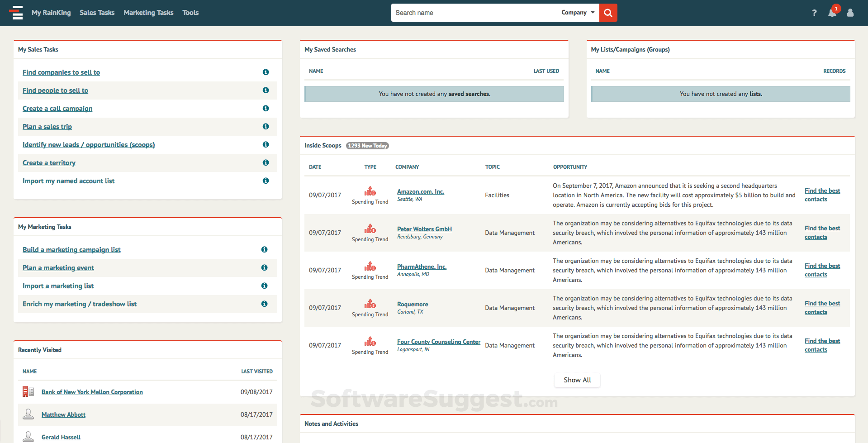
Task: Click info icon beside Import a marketing list
Action: pyautogui.click(x=264, y=286)
